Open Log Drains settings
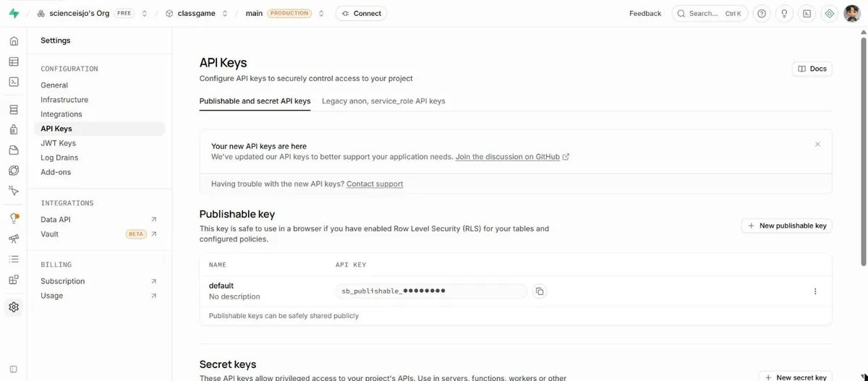This screenshot has width=868, height=381. [59, 158]
